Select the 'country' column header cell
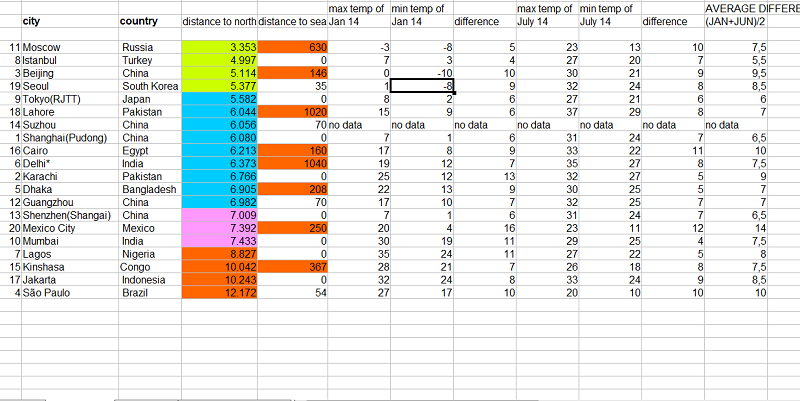This screenshot has height=401, width=800. click(150, 21)
